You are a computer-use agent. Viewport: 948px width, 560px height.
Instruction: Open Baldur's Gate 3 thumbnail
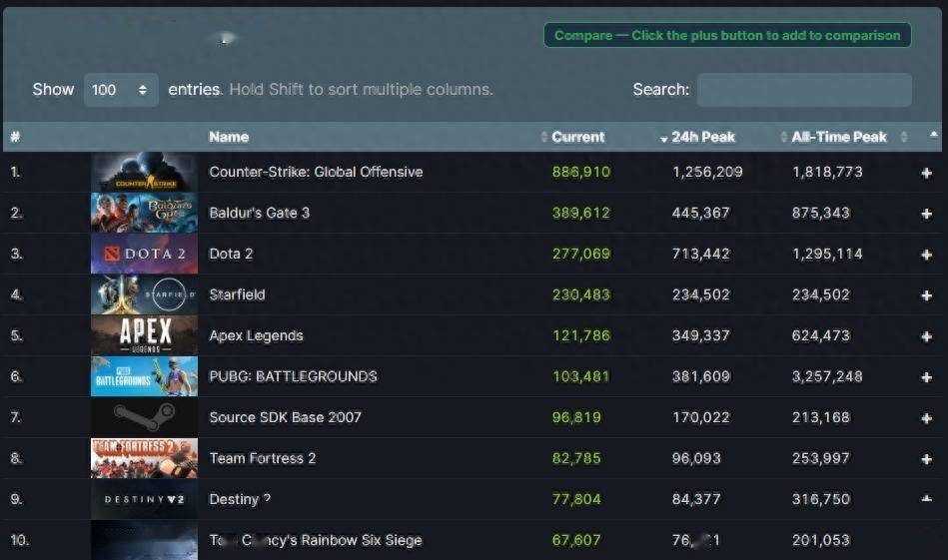click(x=144, y=213)
